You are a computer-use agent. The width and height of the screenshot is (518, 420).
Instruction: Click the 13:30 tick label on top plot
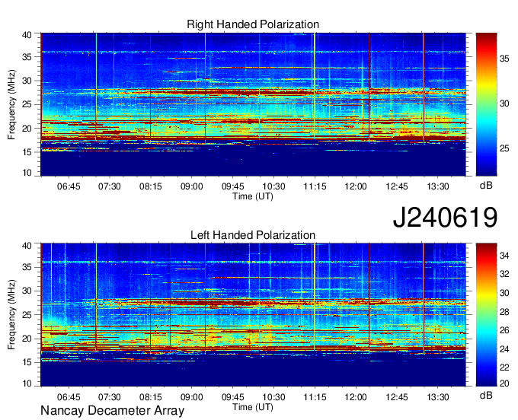point(438,186)
